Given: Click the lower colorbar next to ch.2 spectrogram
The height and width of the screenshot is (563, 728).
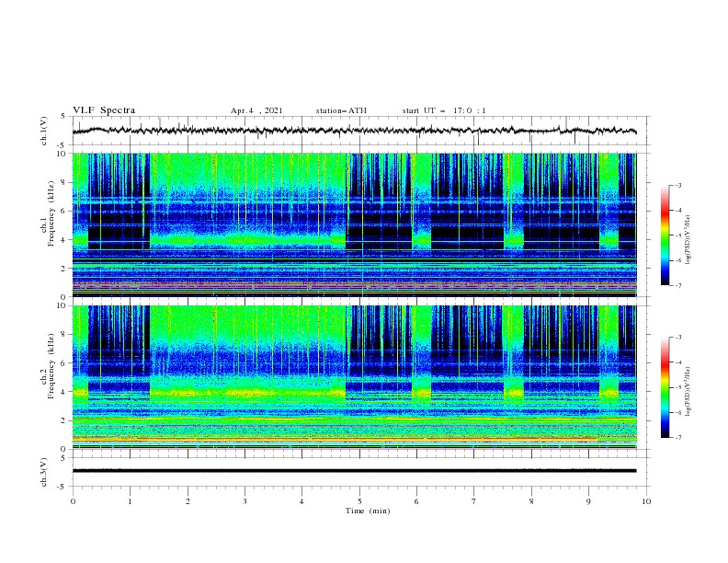Looking at the screenshot, I should click(665, 387).
